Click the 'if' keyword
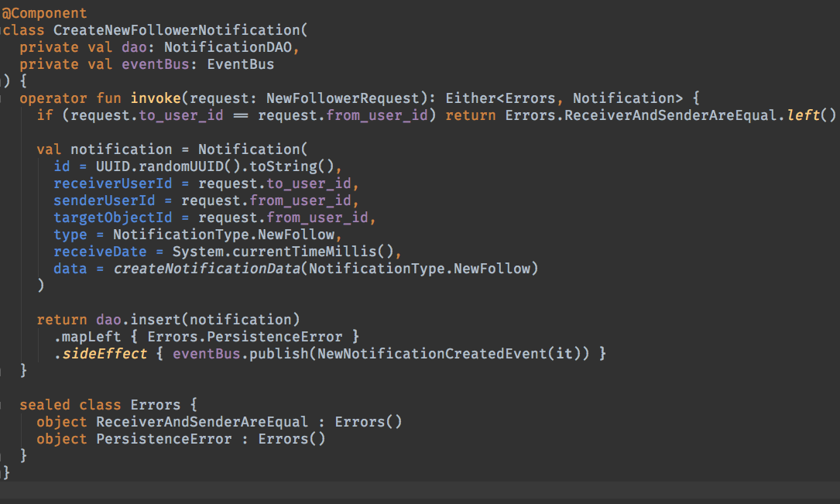Screen dimensions: 840x504 (45, 115)
